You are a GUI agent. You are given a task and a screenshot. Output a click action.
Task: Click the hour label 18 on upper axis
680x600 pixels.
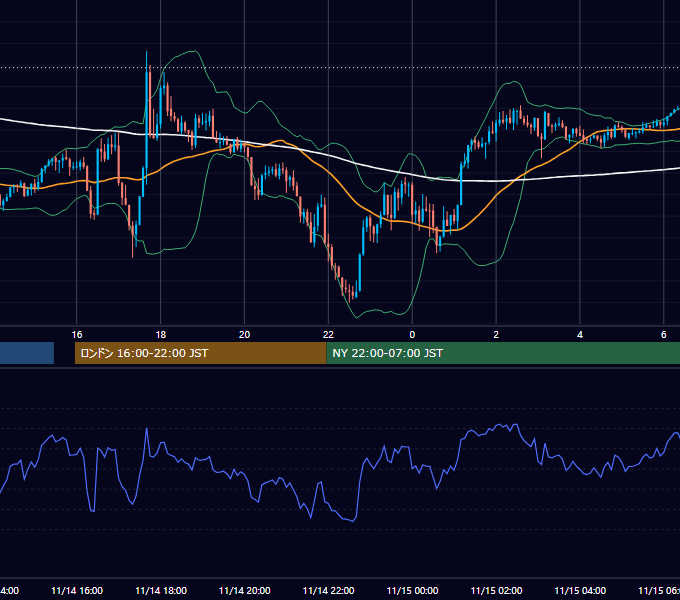160,335
